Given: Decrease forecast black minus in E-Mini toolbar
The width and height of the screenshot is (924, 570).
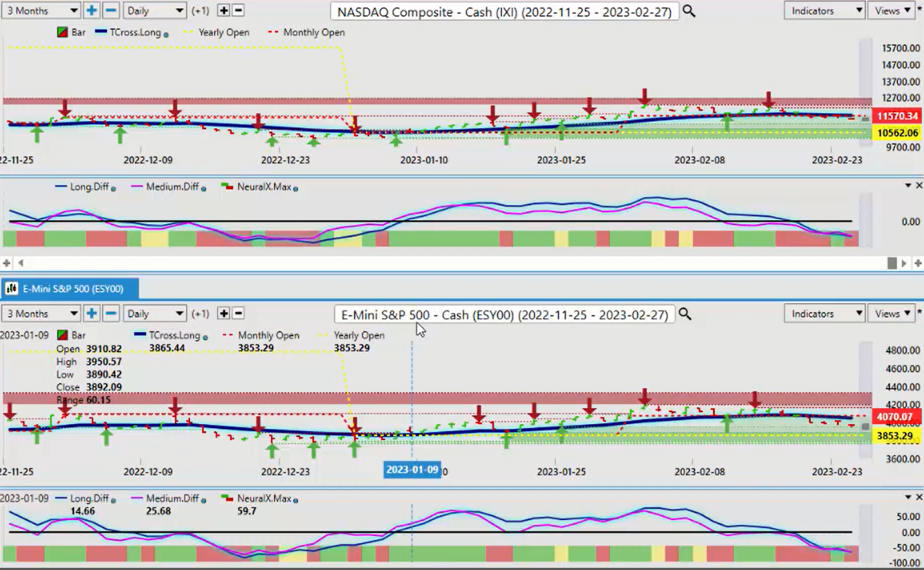Looking at the screenshot, I should 238,313.
